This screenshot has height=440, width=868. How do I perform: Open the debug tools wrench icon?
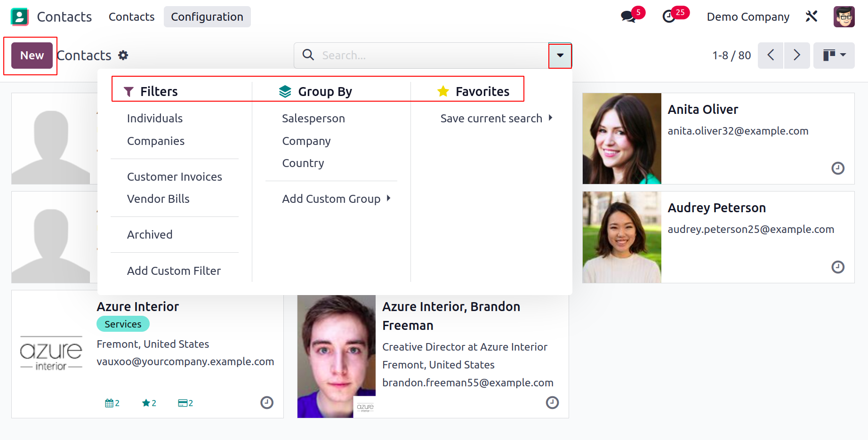pos(812,16)
